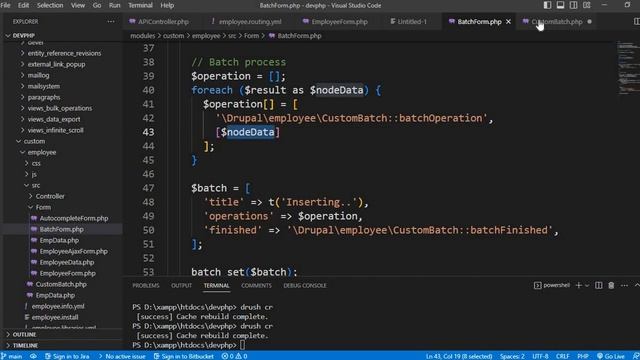Viewport: 640px width, 360px height.
Task: Open EmployeeForm.php in explorer tree
Action: pos(67,273)
